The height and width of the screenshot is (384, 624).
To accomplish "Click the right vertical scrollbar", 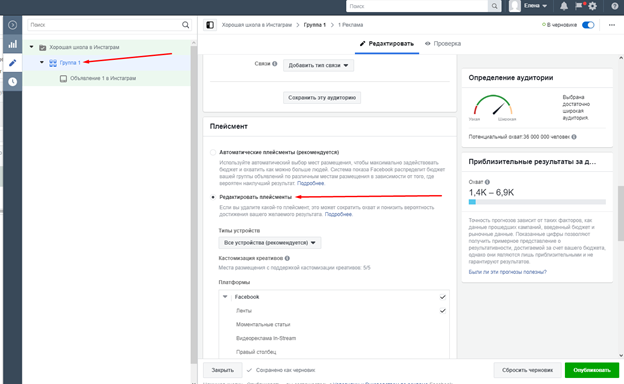I will [x=620, y=213].
